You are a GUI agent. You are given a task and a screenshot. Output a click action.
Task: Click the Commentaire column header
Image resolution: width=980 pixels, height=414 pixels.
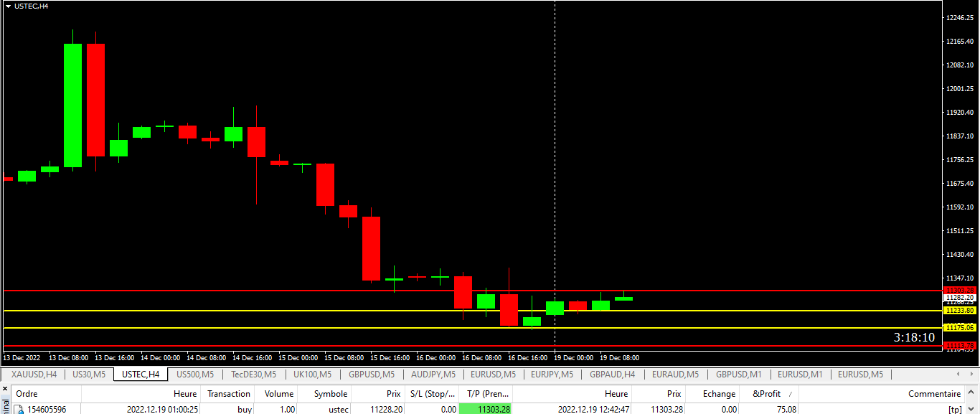click(x=934, y=394)
